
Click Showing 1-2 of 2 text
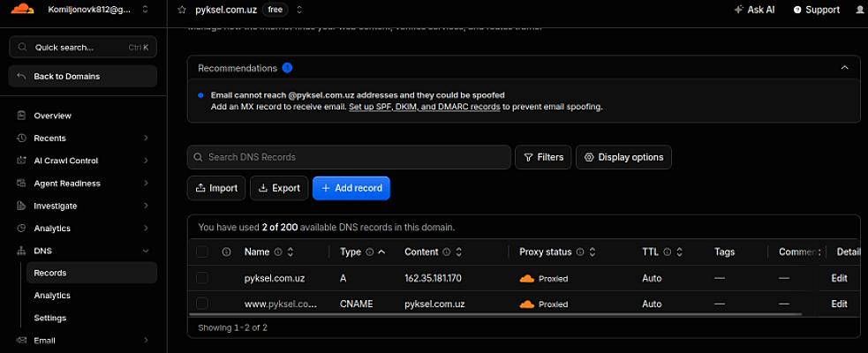click(232, 327)
